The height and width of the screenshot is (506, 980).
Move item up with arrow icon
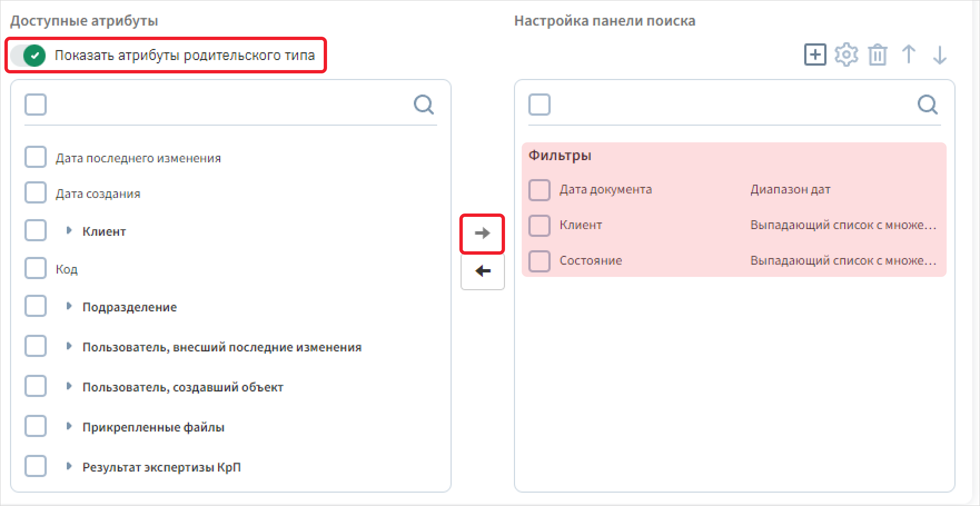[909, 54]
